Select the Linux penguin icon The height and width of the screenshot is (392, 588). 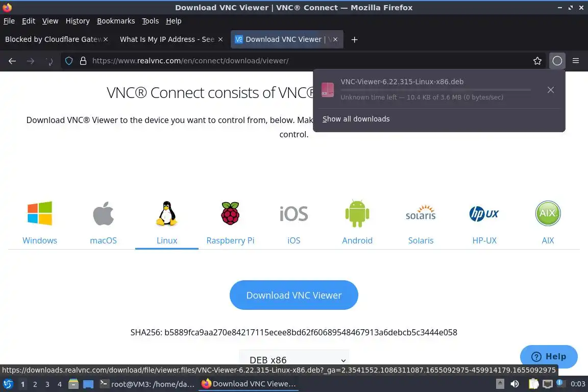coord(166,213)
